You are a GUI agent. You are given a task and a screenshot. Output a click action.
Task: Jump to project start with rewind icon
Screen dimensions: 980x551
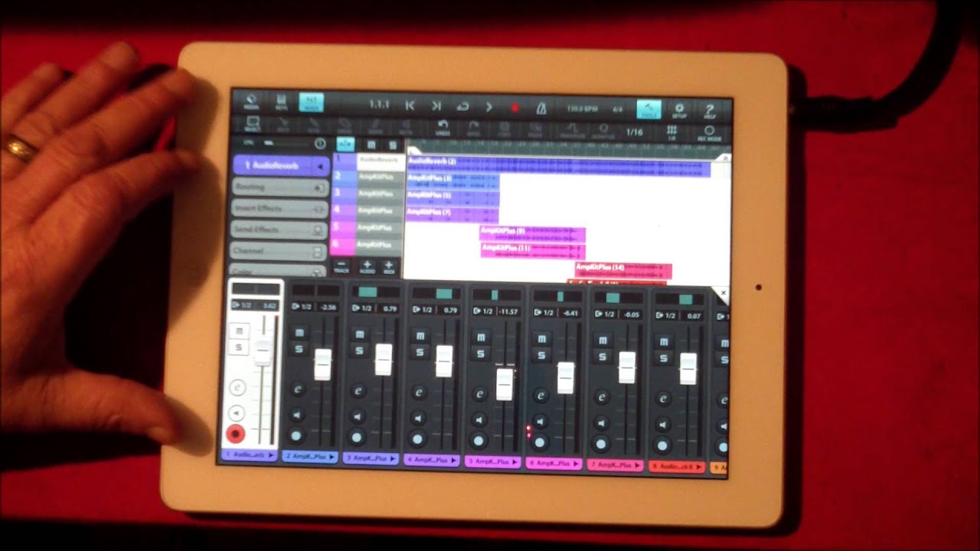(x=410, y=106)
